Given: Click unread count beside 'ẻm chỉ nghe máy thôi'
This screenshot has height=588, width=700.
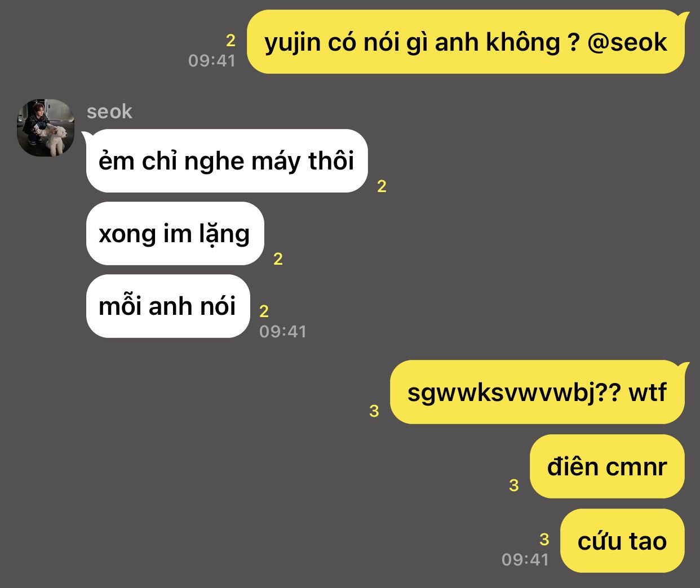Looking at the screenshot, I should 382,186.
